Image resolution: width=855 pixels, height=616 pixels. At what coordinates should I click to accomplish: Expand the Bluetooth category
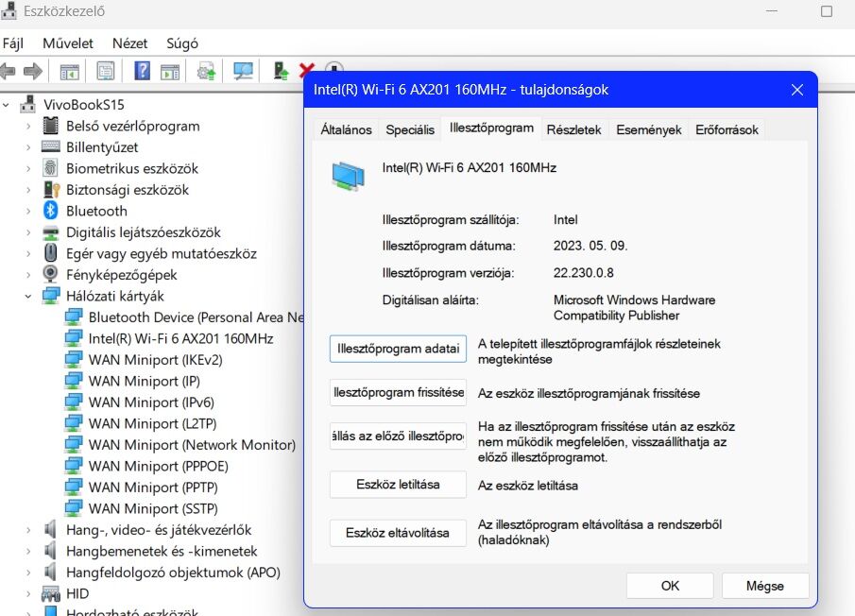point(28,211)
